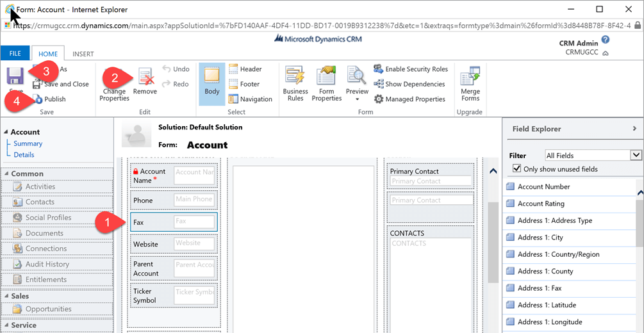Open the help question mark icon
This screenshot has width=644, height=333.
pos(606,40)
